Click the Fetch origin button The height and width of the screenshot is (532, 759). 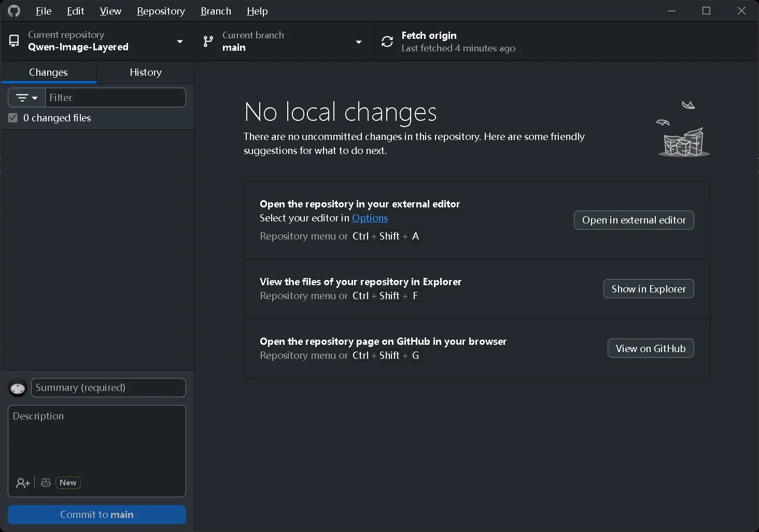click(x=462, y=41)
